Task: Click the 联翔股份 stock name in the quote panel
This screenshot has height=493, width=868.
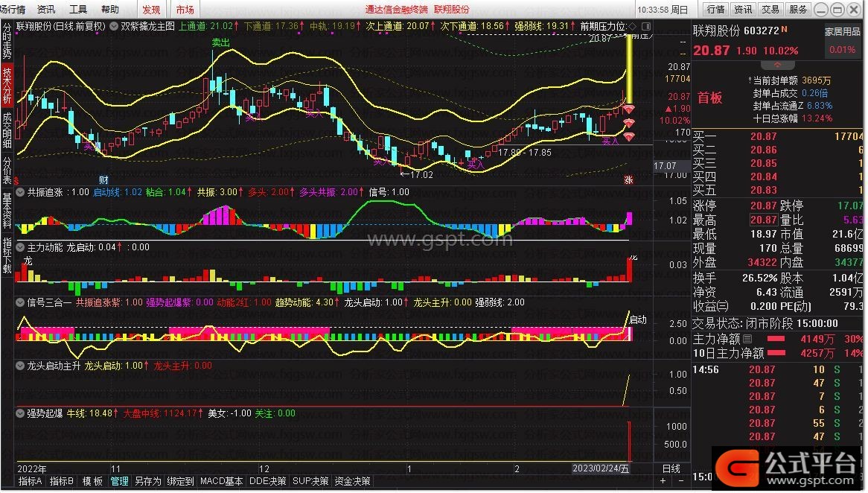Action: 716,31
